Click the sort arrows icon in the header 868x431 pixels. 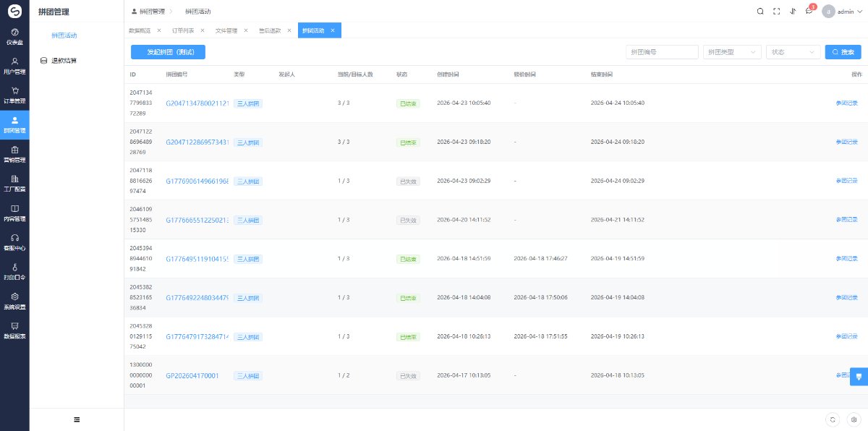(x=793, y=12)
